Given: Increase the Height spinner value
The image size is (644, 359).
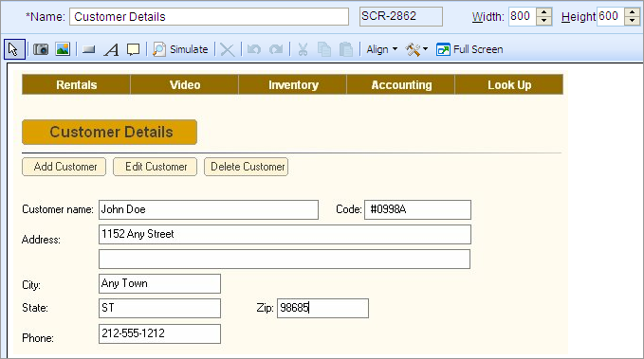Looking at the screenshot, I should pyautogui.click(x=632, y=12).
